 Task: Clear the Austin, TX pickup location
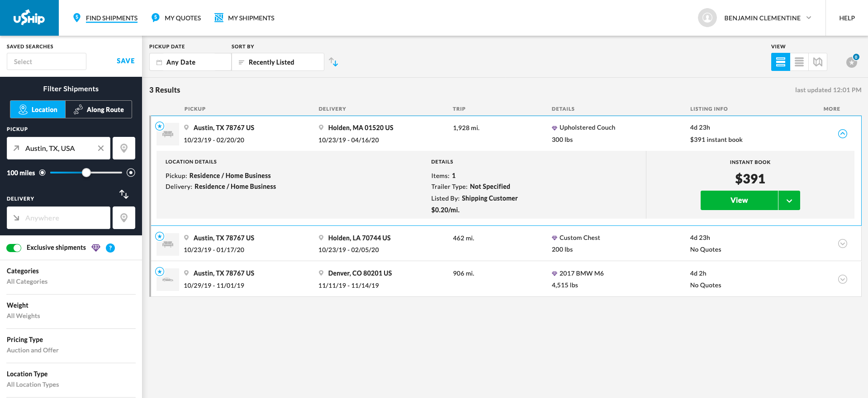[x=101, y=148]
